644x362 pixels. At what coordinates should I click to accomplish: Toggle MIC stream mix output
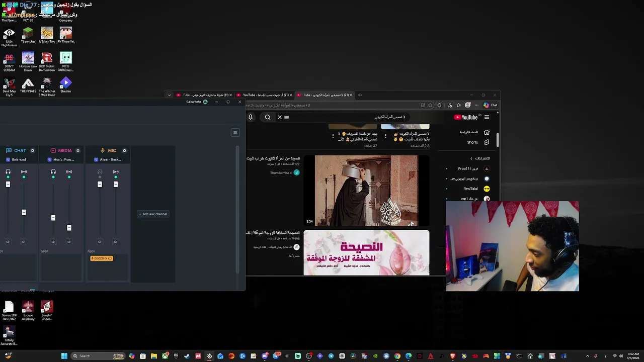(116, 172)
